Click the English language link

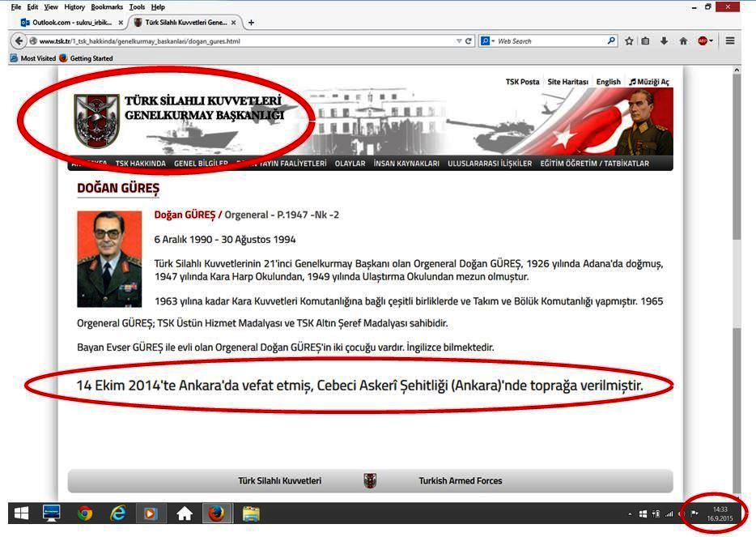[x=608, y=82]
